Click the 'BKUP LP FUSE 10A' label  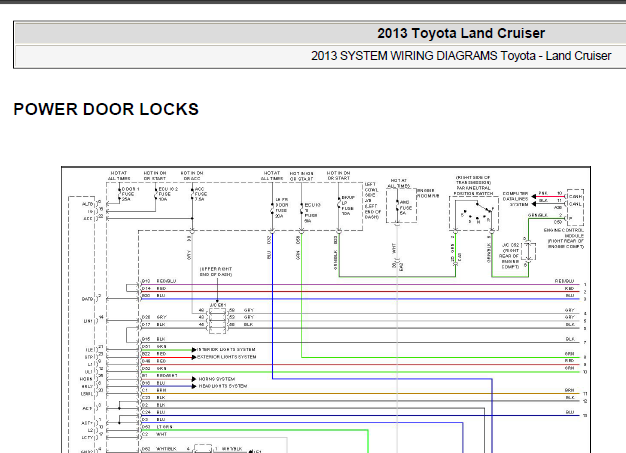click(x=348, y=206)
